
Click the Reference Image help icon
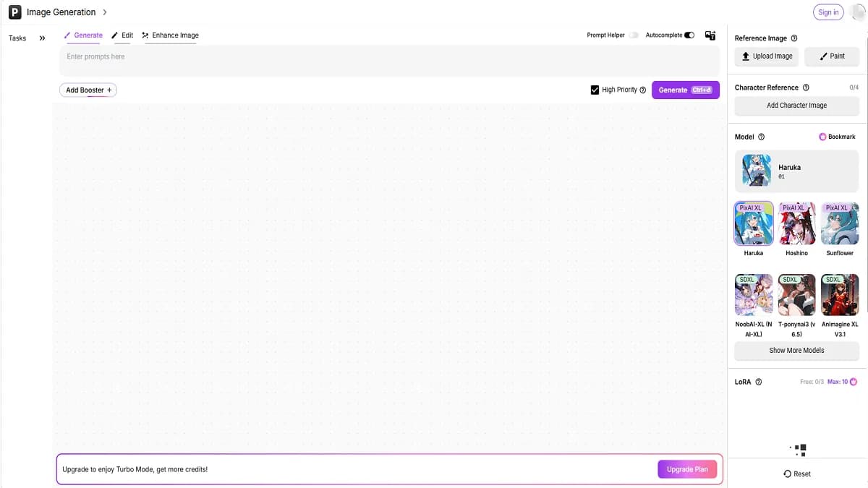click(794, 38)
